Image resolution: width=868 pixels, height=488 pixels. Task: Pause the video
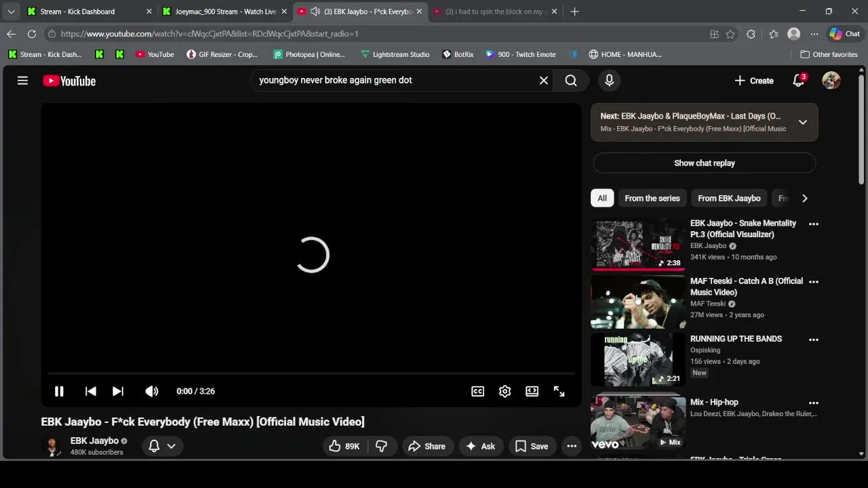59,391
